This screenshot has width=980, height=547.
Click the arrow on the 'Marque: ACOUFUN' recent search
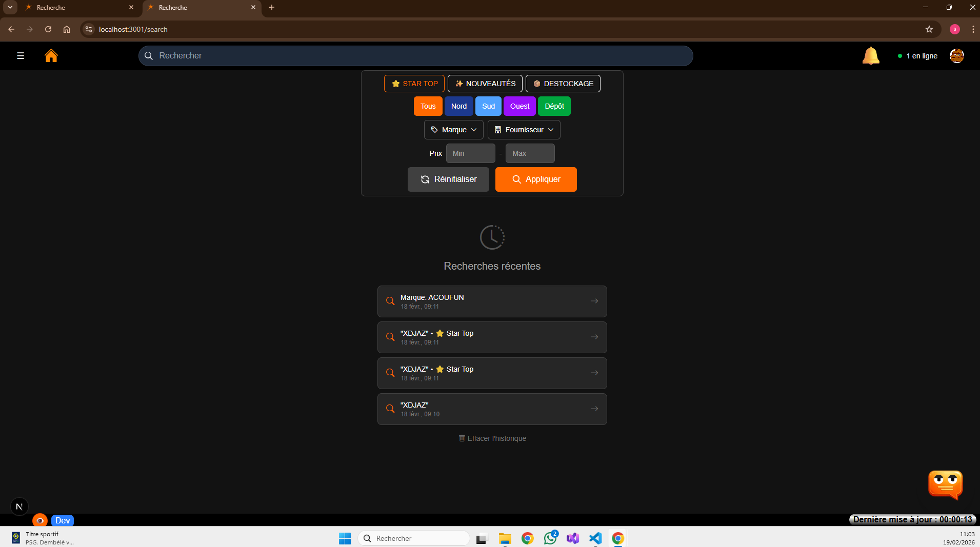(594, 301)
